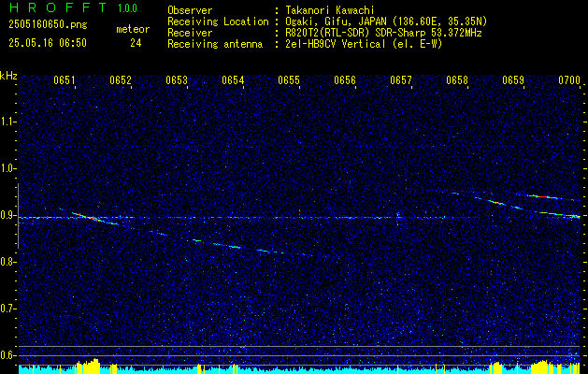Click the 0652 time marker
Viewport: 588px width, 374px height.
pos(121,80)
